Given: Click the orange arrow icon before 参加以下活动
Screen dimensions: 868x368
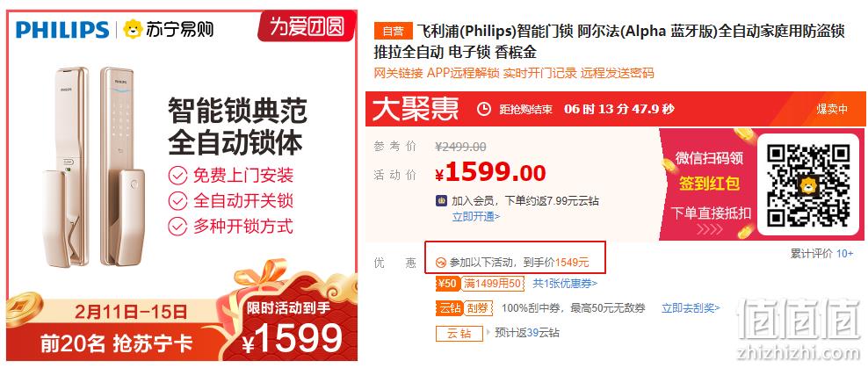Looking at the screenshot, I should pyautogui.click(x=441, y=263).
